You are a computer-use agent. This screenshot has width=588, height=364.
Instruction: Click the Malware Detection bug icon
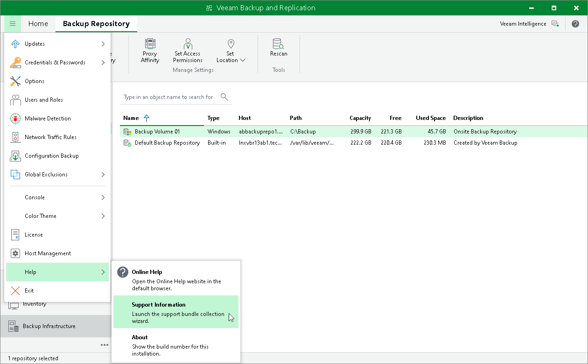point(15,119)
